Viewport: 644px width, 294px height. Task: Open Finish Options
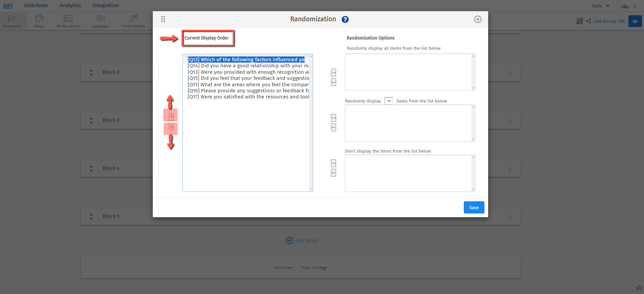(x=133, y=21)
